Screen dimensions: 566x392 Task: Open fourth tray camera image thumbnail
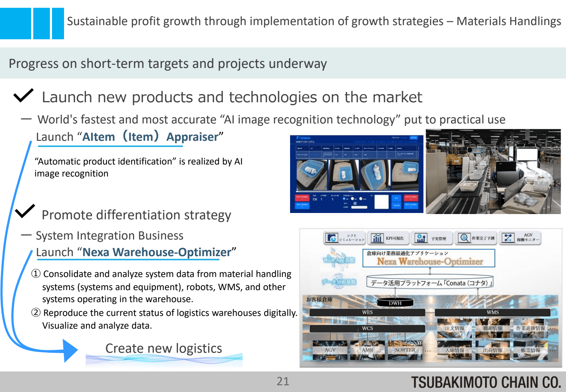[x=405, y=175]
